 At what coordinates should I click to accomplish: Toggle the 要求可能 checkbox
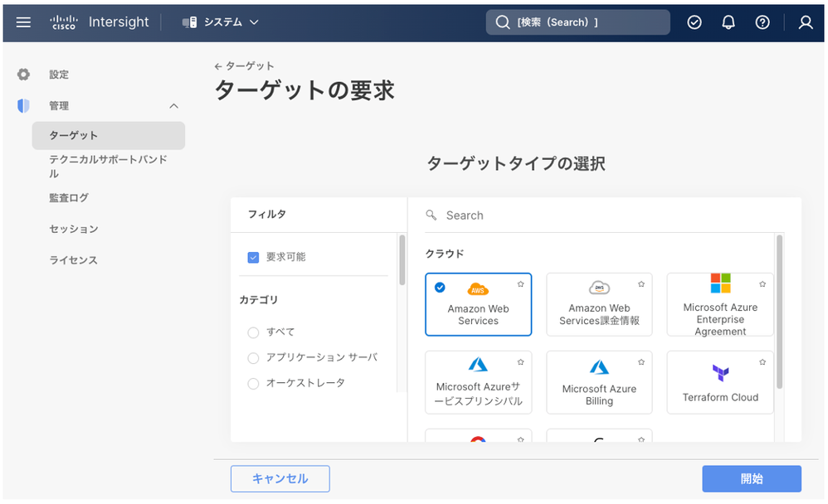coord(254,258)
